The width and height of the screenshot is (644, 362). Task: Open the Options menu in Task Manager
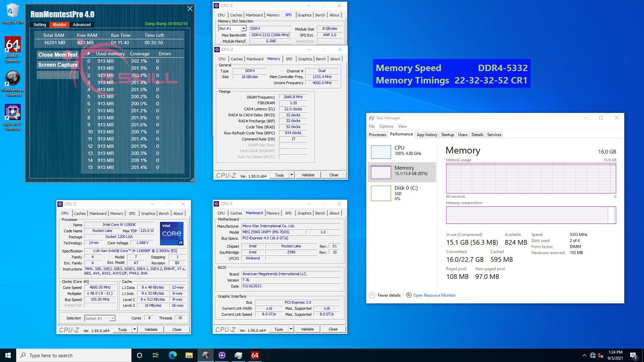pos(386,126)
